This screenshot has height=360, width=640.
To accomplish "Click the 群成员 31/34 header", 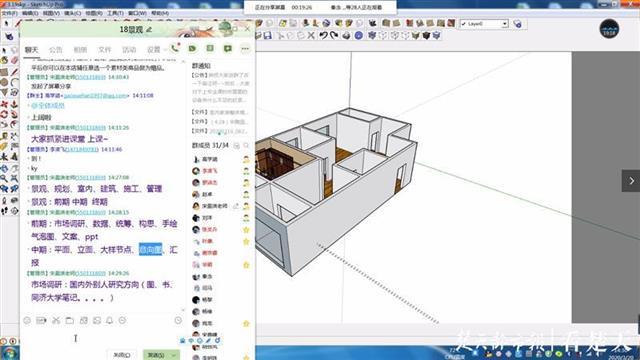I will (x=210, y=145).
